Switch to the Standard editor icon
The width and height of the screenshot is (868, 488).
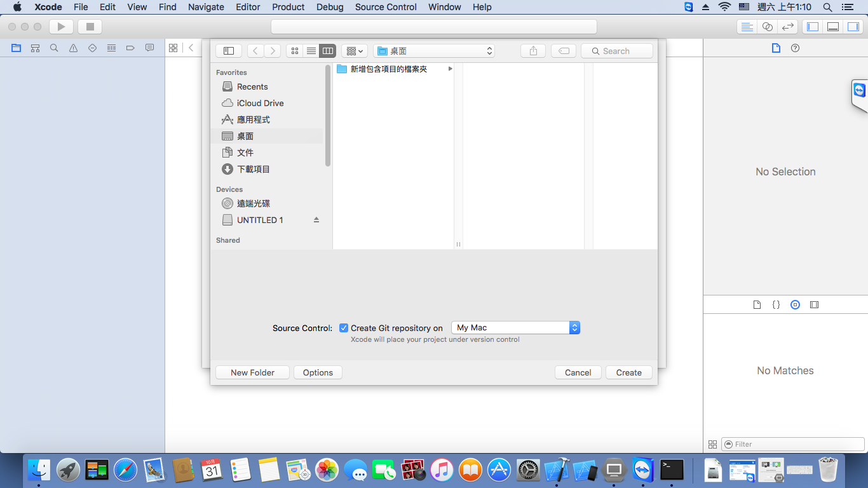[747, 27]
